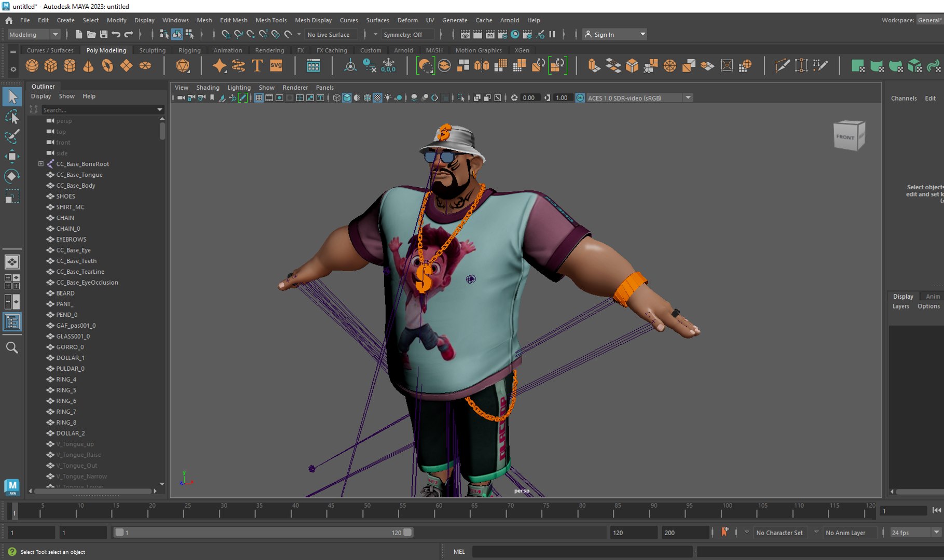Viewport: 944px width, 560px height.
Task: Click the No Live Surface field
Action: pos(330,34)
